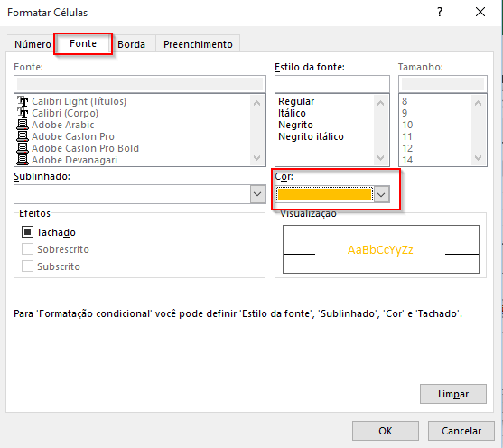Toggle the Tachado checkbox

pos(27,232)
